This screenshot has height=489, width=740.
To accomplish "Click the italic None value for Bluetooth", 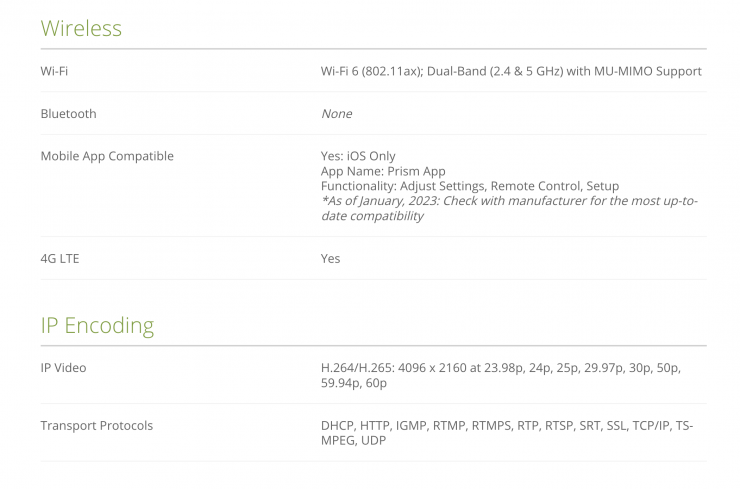I will 336,114.
